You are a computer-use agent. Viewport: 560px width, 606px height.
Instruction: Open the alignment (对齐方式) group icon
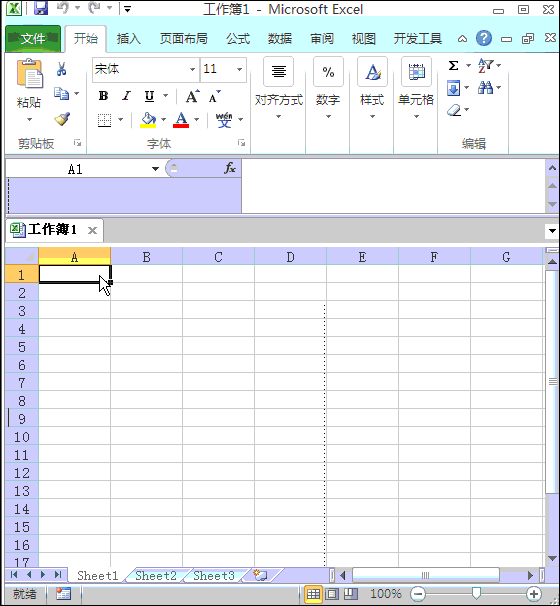pyautogui.click(x=278, y=71)
